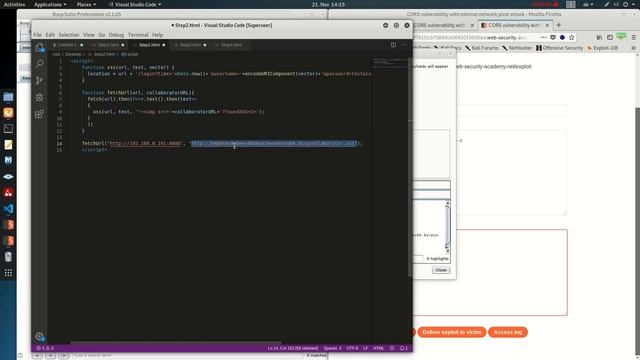Open Debug menu in VS Code
Screen dimensions: 640x360
[116, 35]
